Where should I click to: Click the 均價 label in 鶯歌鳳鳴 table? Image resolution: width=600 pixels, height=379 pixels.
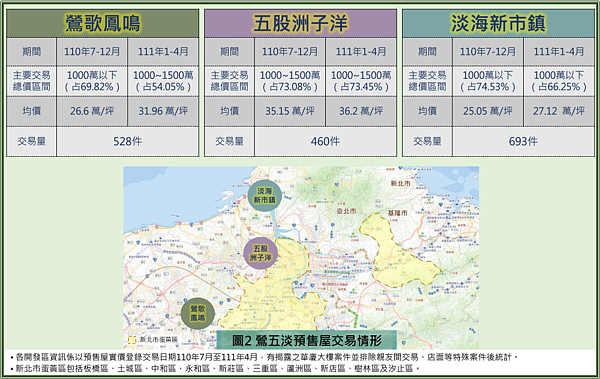pos(31,111)
